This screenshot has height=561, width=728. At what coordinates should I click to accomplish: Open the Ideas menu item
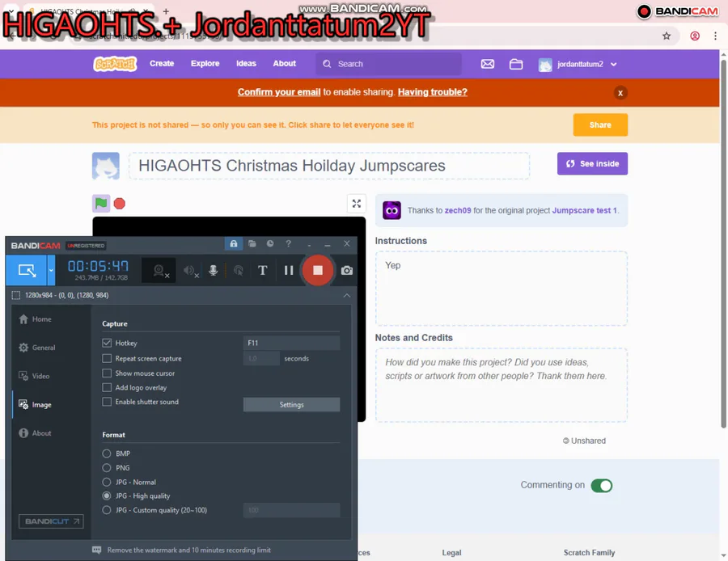(246, 64)
